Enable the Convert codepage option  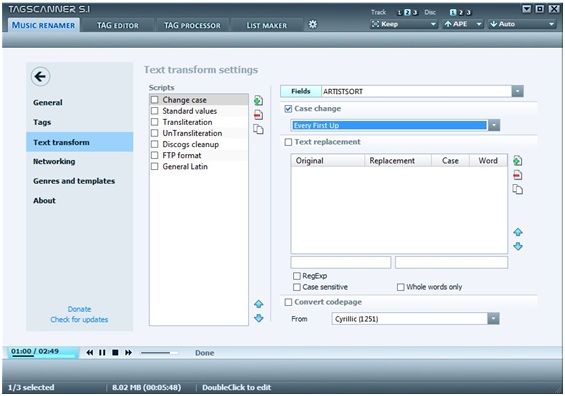(x=288, y=302)
